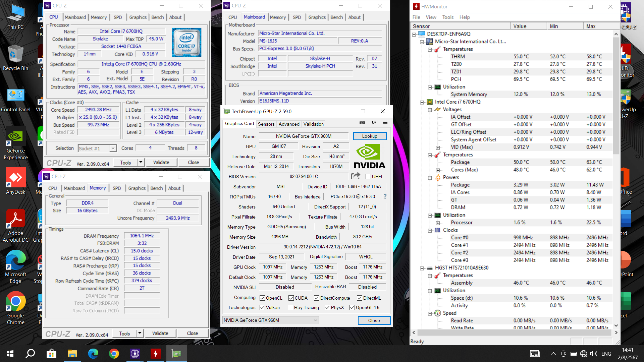Click Tools button in Memory CPU-Z window
The image size is (644, 362).
pos(124,334)
